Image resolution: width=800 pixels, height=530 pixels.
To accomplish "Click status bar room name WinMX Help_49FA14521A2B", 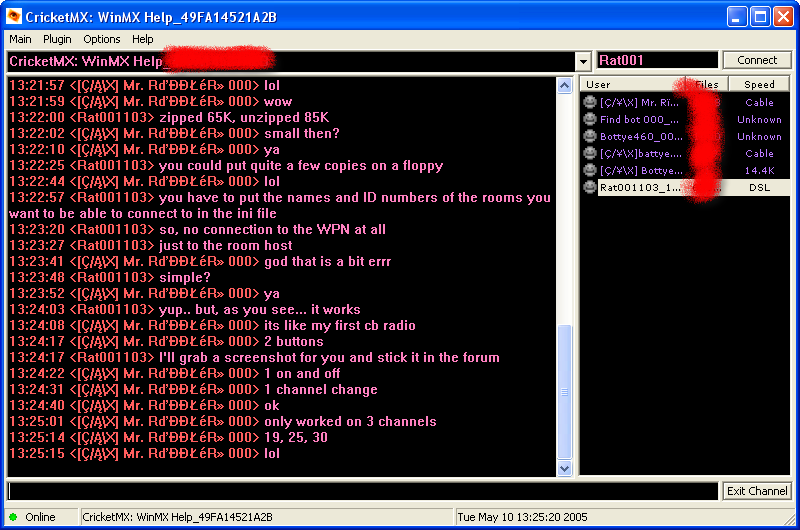I will click(177, 517).
